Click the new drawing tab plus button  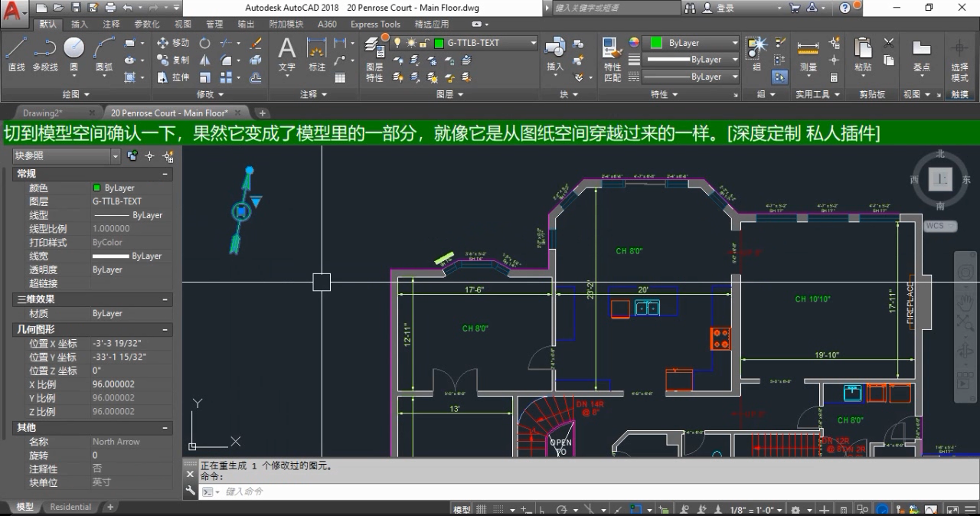tap(263, 113)
